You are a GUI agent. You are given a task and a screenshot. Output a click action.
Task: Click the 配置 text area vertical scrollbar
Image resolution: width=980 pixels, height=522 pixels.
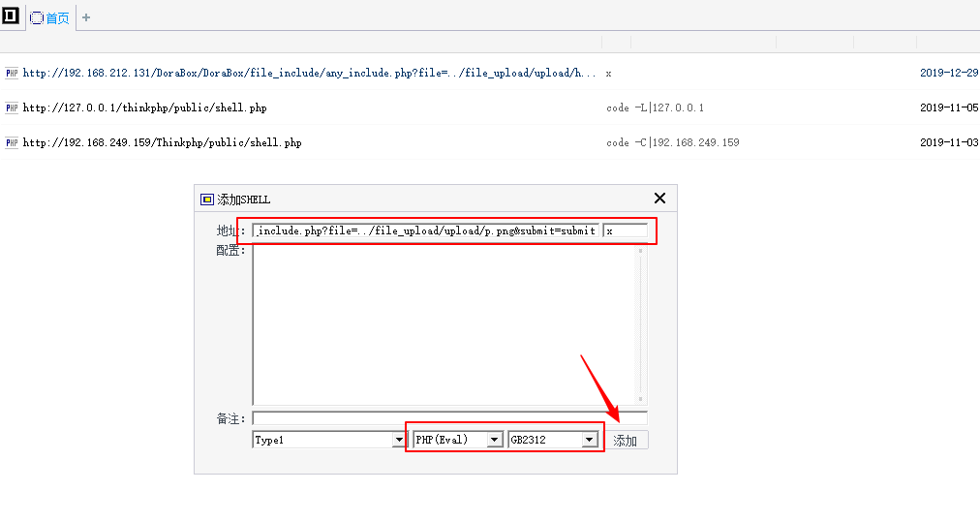coord(641,325)
